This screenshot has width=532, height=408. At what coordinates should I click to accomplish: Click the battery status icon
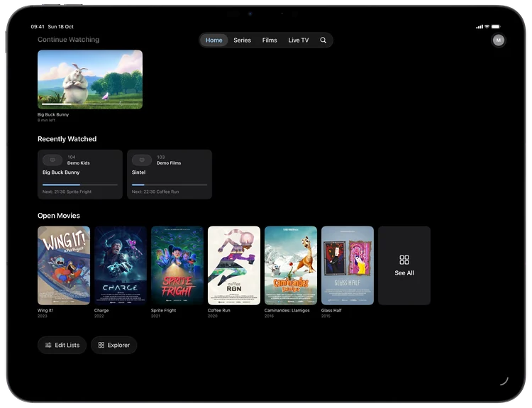tap(496, 26)
